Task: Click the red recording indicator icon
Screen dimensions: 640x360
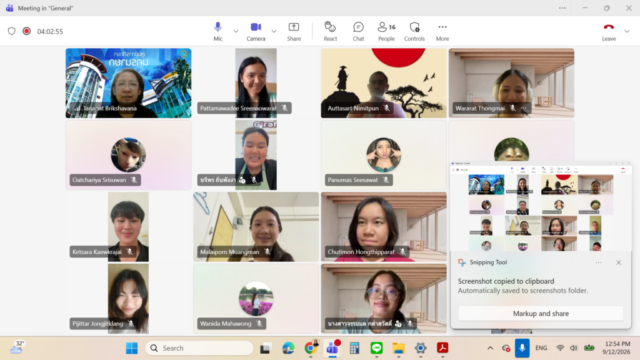Action: point(27,31)
